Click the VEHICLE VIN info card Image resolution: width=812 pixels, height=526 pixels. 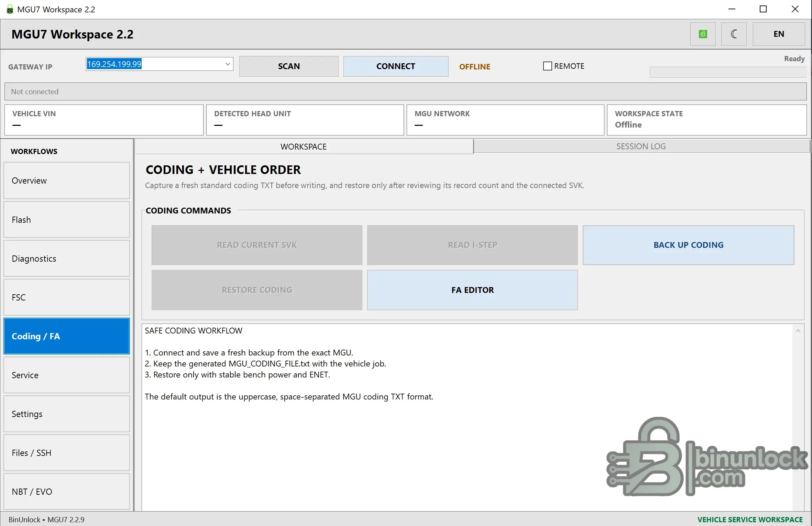click(104, 120)
